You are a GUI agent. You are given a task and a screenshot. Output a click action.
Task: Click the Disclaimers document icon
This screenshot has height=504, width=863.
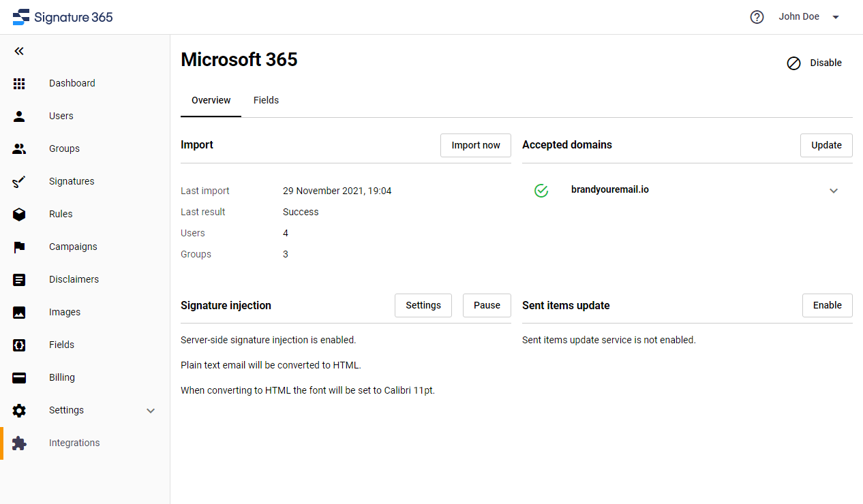click(x=19, y=279)
